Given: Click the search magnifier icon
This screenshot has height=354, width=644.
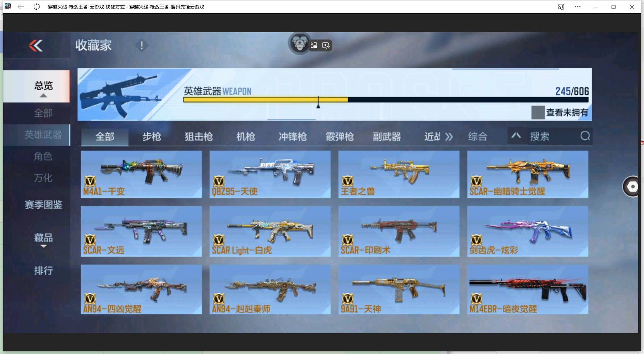Looking at the screenshot, I should 585,136.
